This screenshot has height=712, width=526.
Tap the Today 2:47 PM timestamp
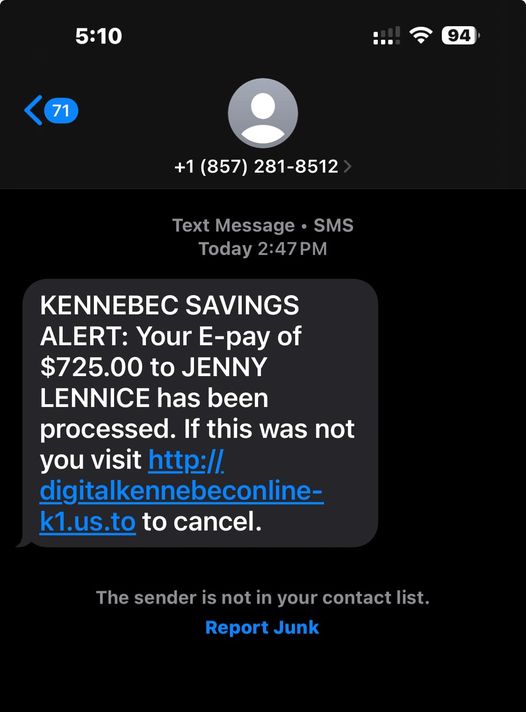263,249
